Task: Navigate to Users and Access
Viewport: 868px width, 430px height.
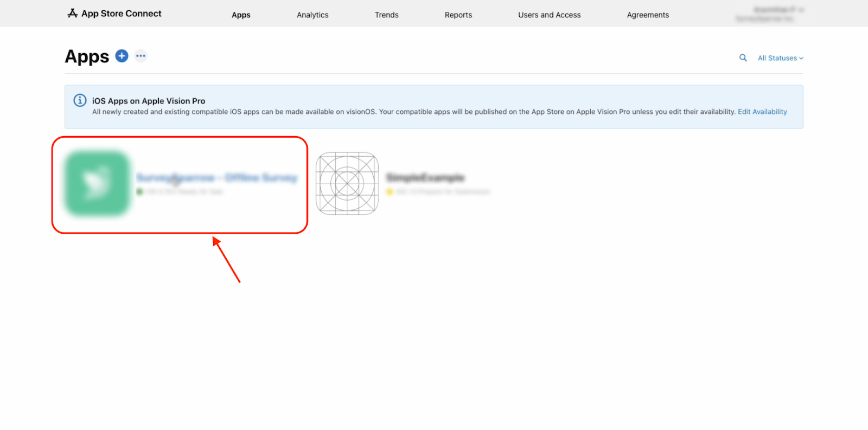Action: pos(549,15)
